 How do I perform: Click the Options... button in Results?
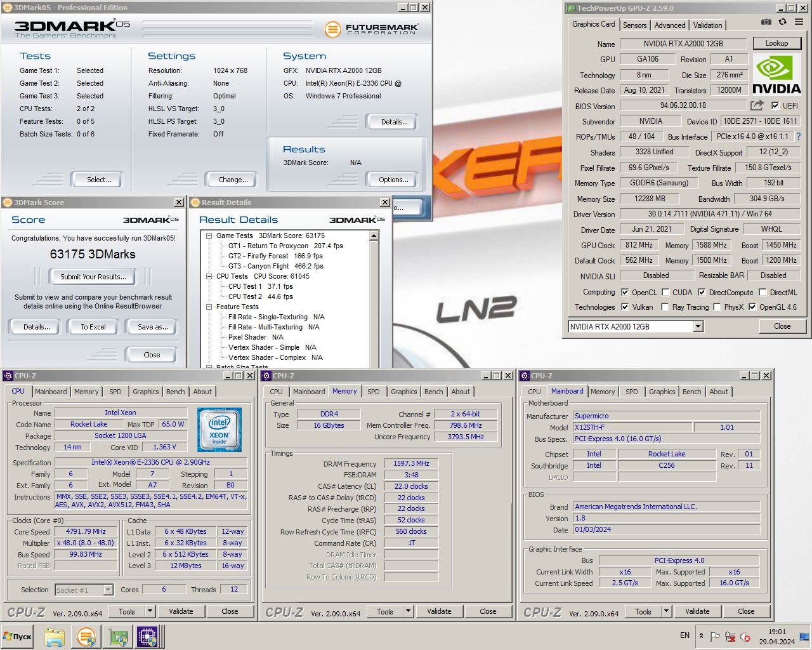393,180
